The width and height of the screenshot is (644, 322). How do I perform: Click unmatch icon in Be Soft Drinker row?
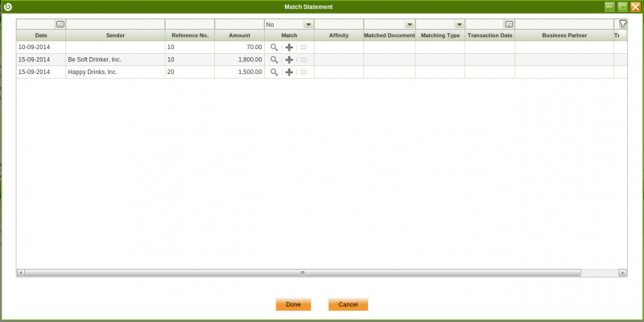[x=304, y=60]
